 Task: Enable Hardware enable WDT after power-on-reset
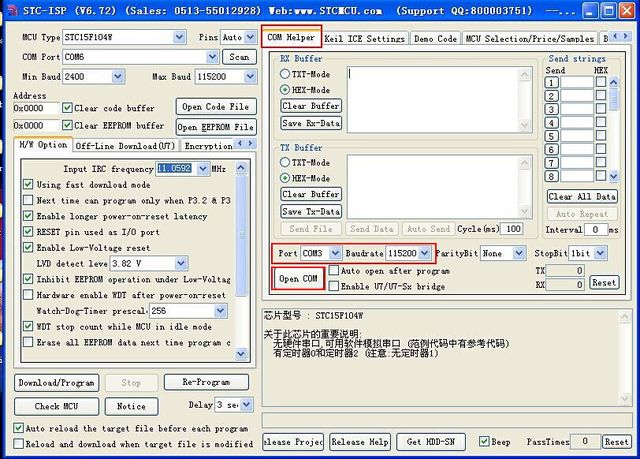coord(28,295)
